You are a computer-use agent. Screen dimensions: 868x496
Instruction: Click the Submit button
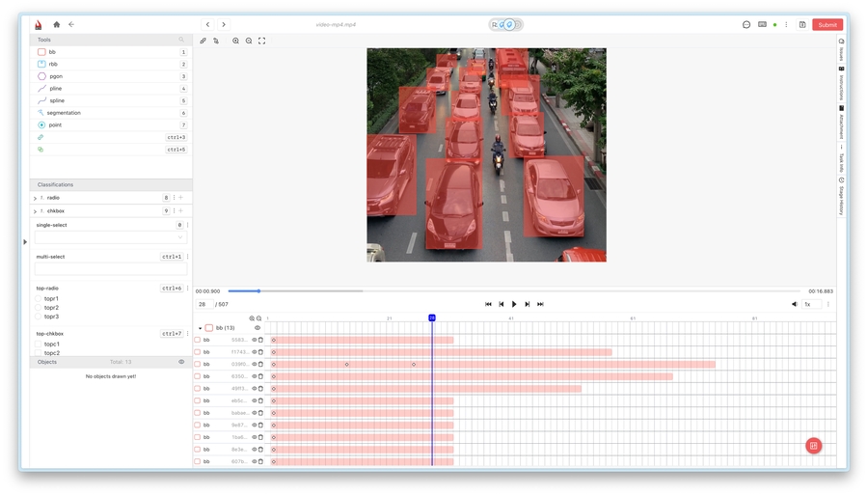(827, 25)
